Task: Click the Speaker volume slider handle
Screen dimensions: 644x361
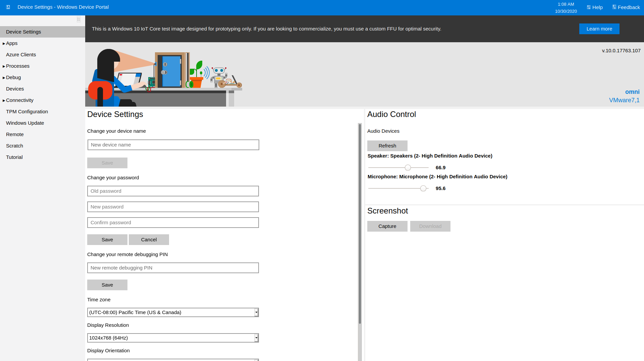Action: pos(408,168)
